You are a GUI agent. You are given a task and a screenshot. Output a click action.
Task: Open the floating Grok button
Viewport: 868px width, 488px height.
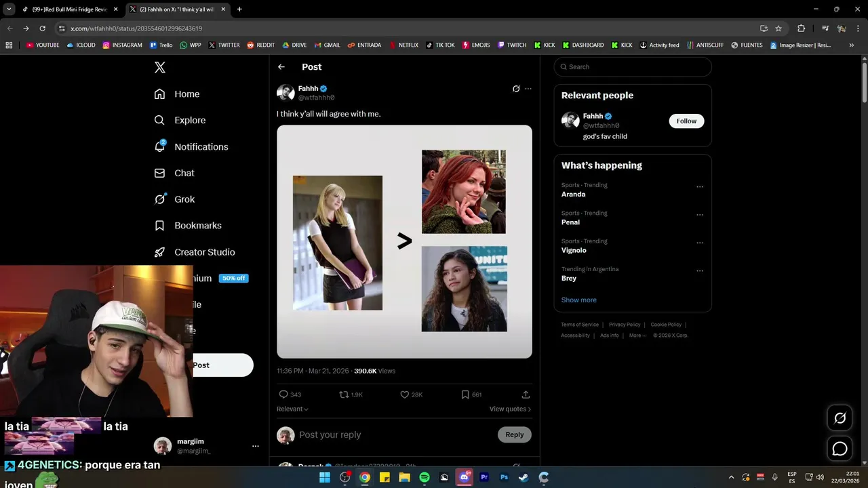pos(840,418)
